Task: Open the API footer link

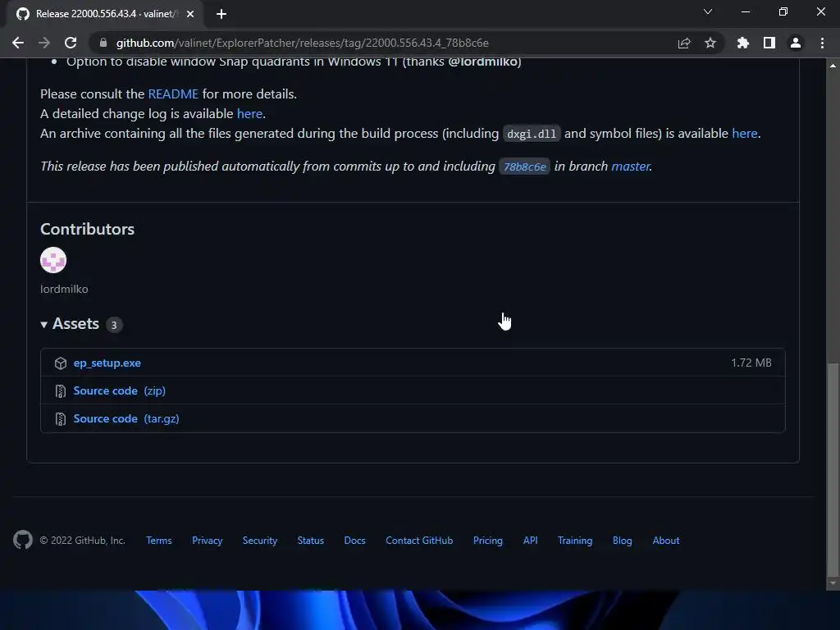Action: [x=531, y=541]
